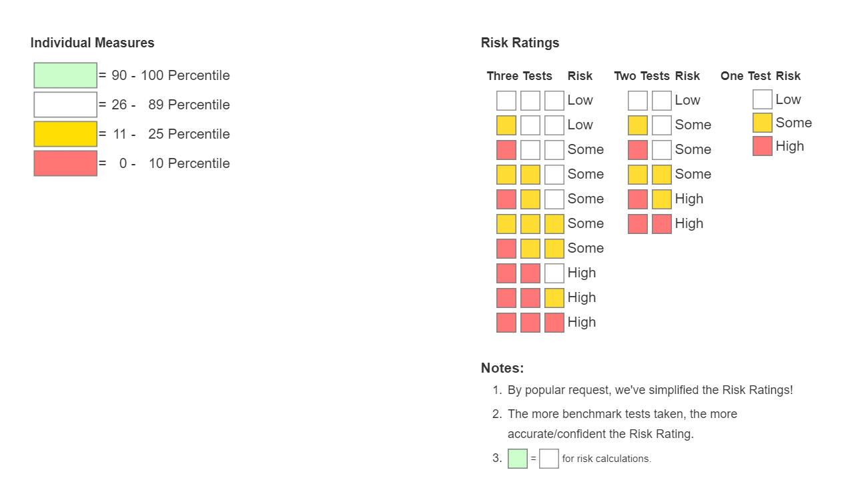Select the Three Tests column header

[x=519, y=76]
